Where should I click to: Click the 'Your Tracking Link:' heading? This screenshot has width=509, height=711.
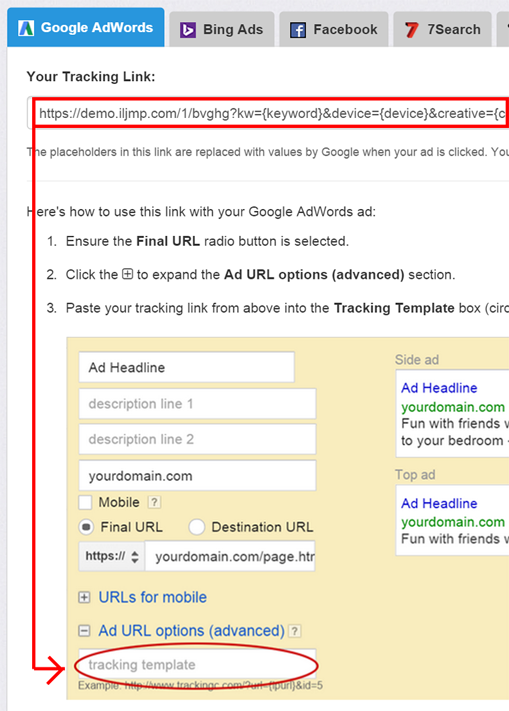[91, 76]
